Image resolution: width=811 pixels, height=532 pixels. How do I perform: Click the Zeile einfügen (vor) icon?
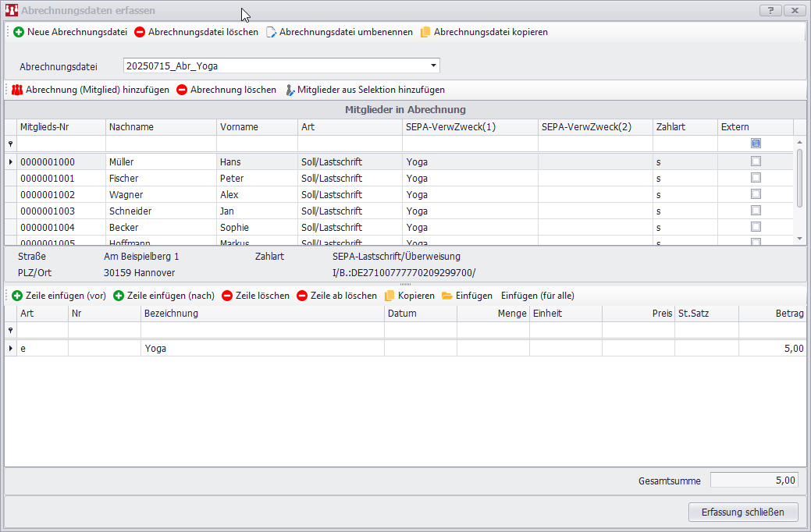tap(17, 296)
